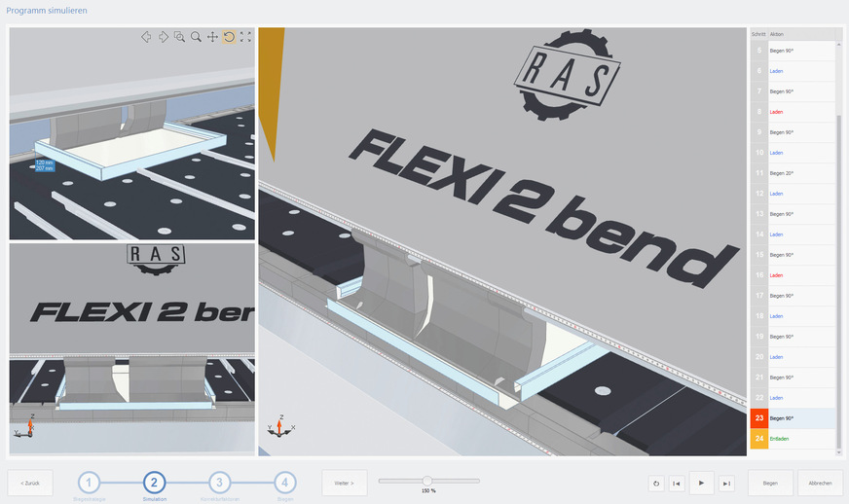Select the zoom window tool
The image size is (849, 504).
point(179,37)
